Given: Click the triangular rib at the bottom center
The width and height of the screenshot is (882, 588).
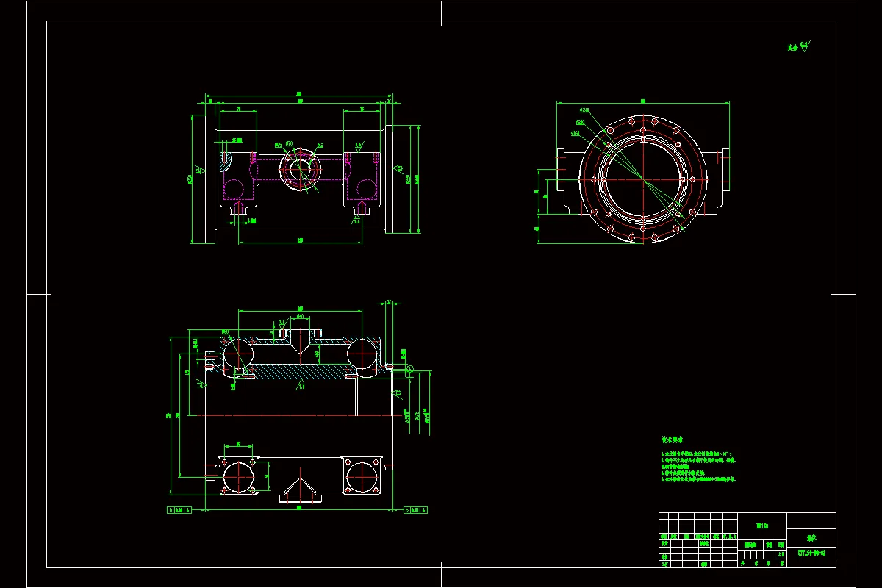Looking at the screenshot, I should click(x=300, y=487).
